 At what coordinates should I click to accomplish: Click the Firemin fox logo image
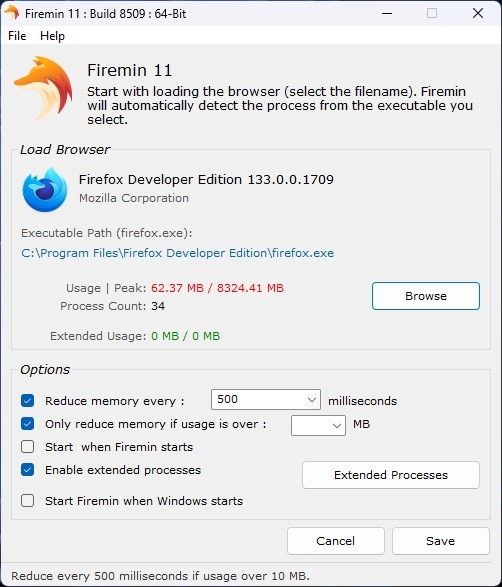click(x=43, y=88)
